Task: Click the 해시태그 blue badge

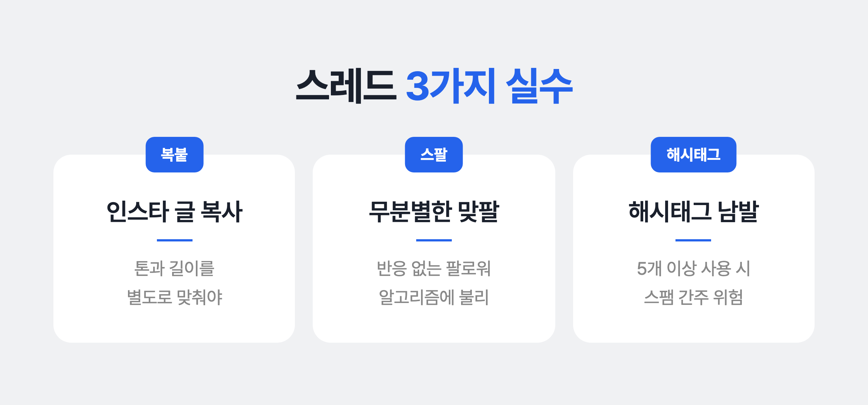Action: (693, 155)
